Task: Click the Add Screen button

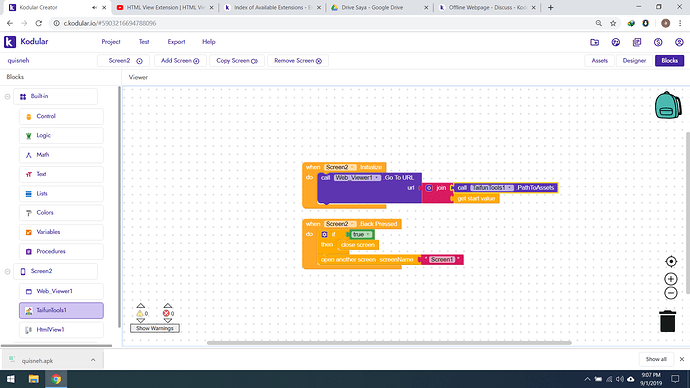Action: click(180, 61)
